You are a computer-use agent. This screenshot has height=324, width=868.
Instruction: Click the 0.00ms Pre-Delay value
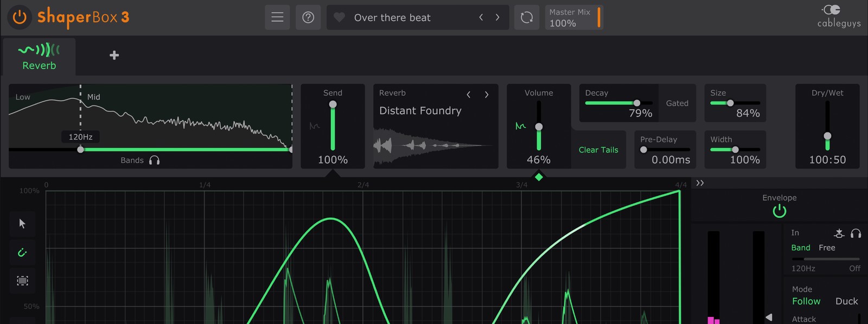tap(671, 160)
